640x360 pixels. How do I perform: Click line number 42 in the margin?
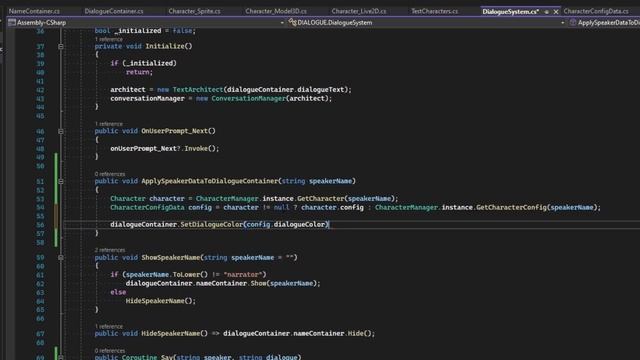click(x=40, y=90)
